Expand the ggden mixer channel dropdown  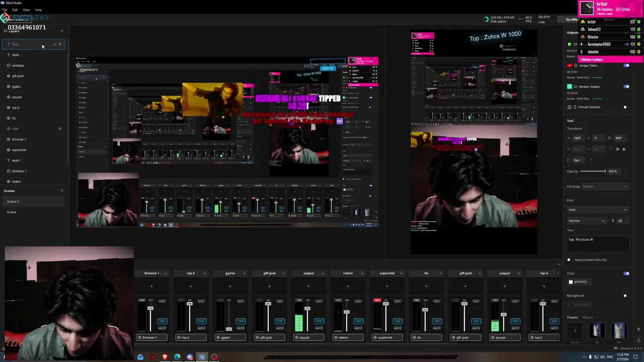coord(244,274)
